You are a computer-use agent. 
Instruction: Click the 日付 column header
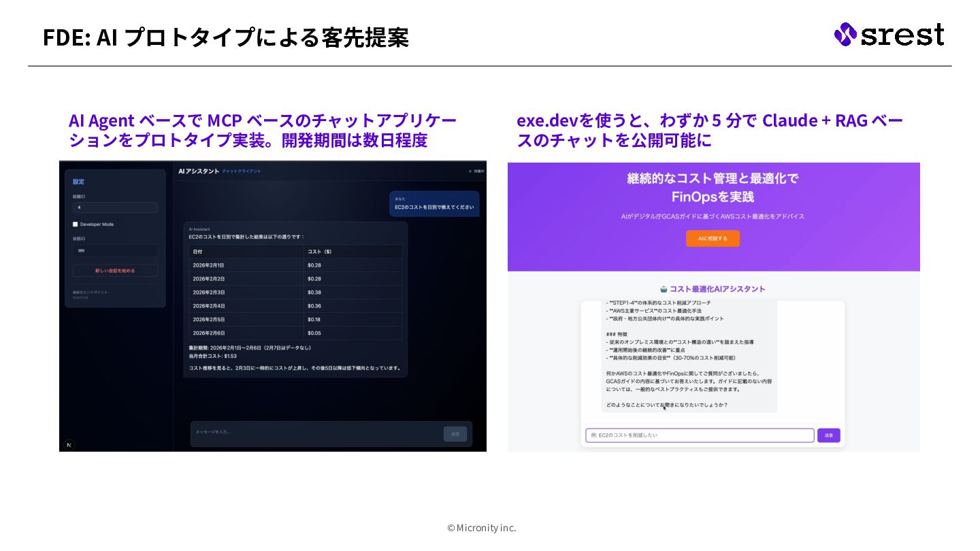pyautogui.click(x=246, y=252)
